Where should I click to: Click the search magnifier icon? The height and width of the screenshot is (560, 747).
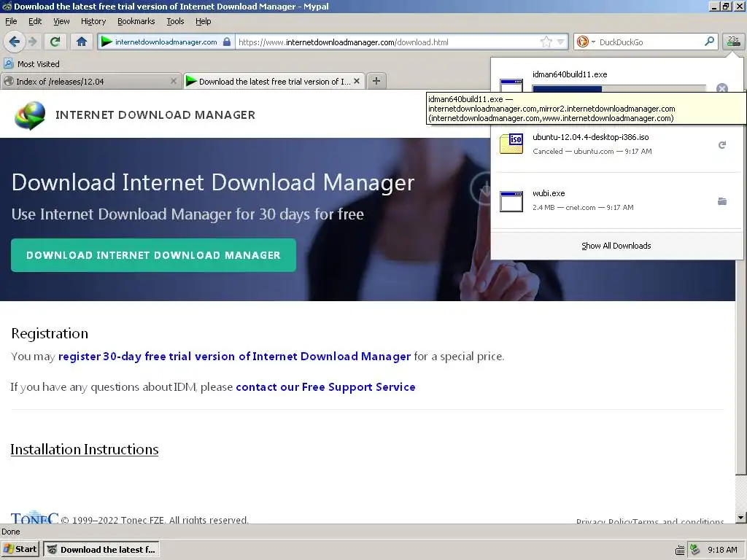click(x=709, y=42)
